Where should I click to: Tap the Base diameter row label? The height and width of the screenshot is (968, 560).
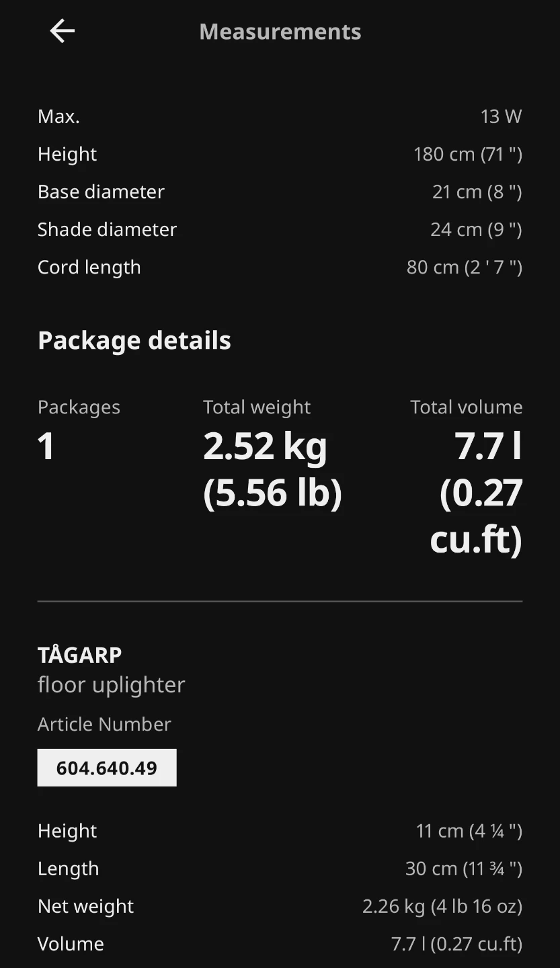click(x=101, y=192)
